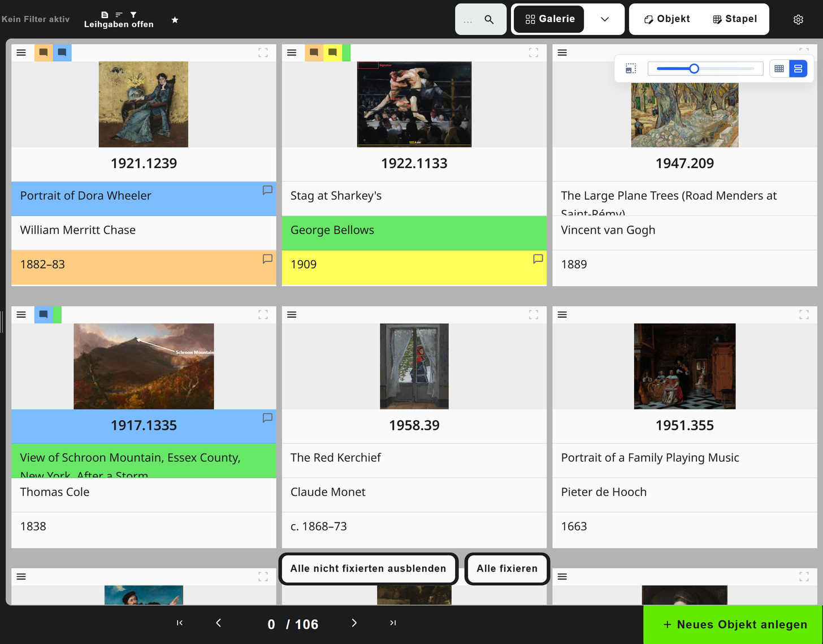Open settings with the gear icon
The image size is (823, 644).
point(798,20)
